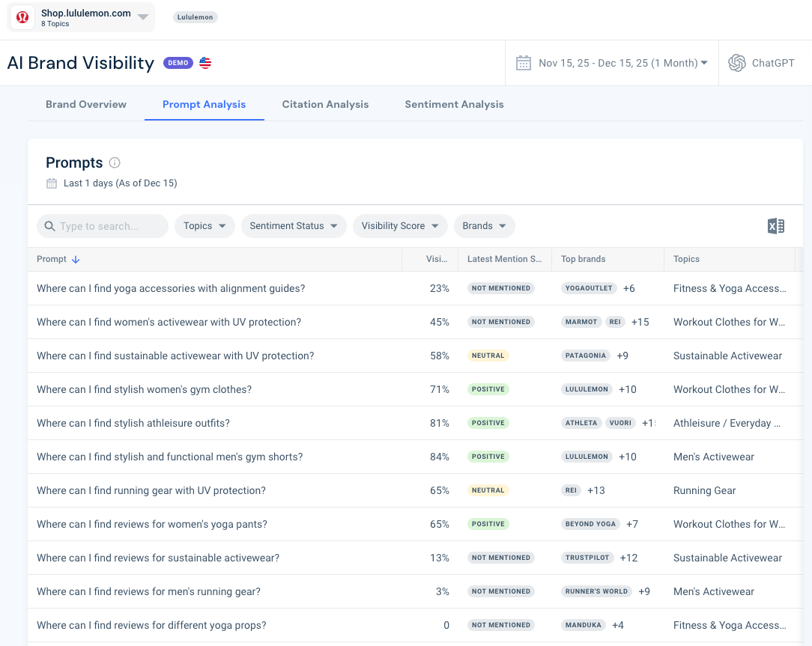
Task: Click the Lululemon tag chip in header
Action: point(195,17)
